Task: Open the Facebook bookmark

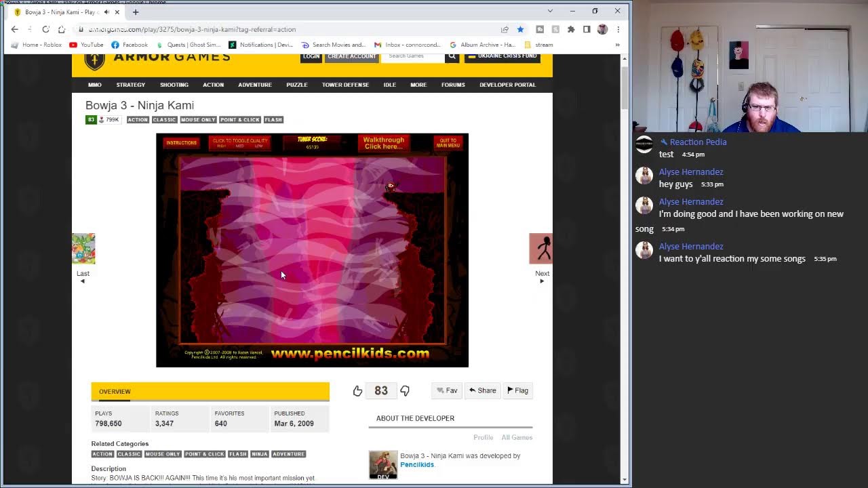Action: point(130,45)
